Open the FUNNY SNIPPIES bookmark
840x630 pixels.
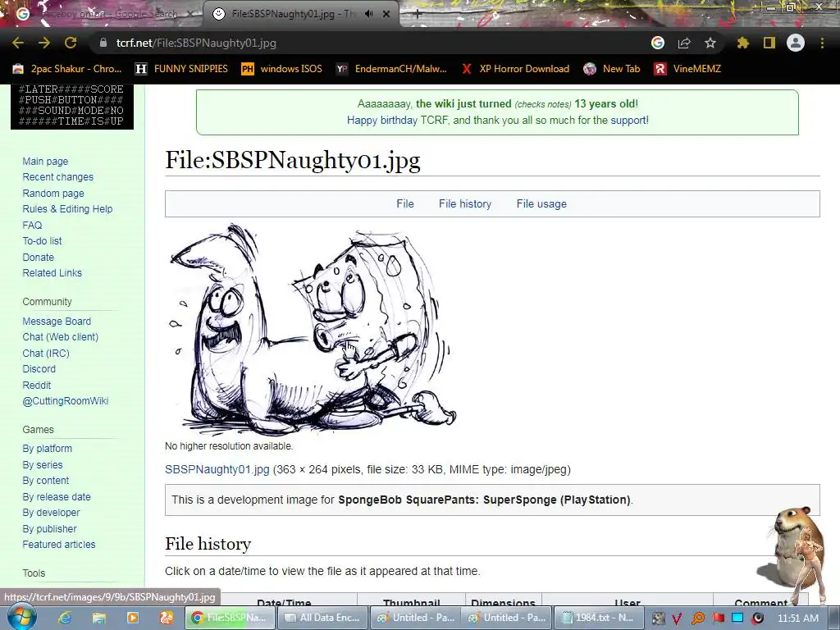point(181,69)
